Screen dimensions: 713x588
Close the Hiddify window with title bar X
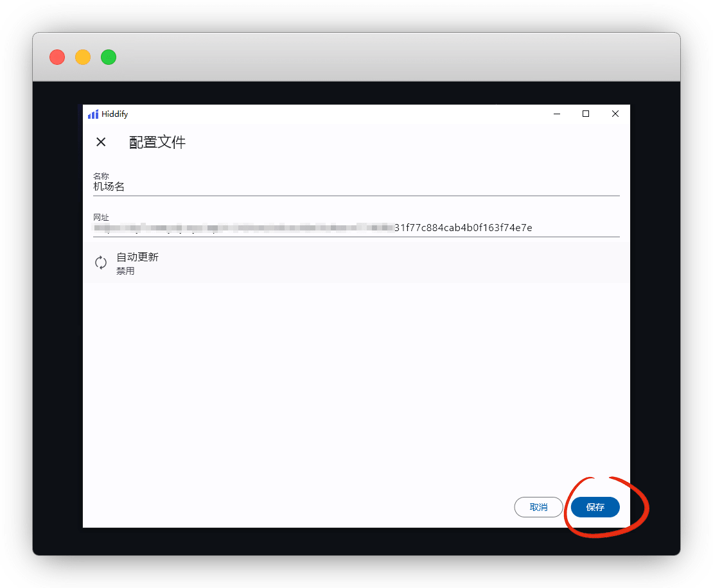click(615, 114)
